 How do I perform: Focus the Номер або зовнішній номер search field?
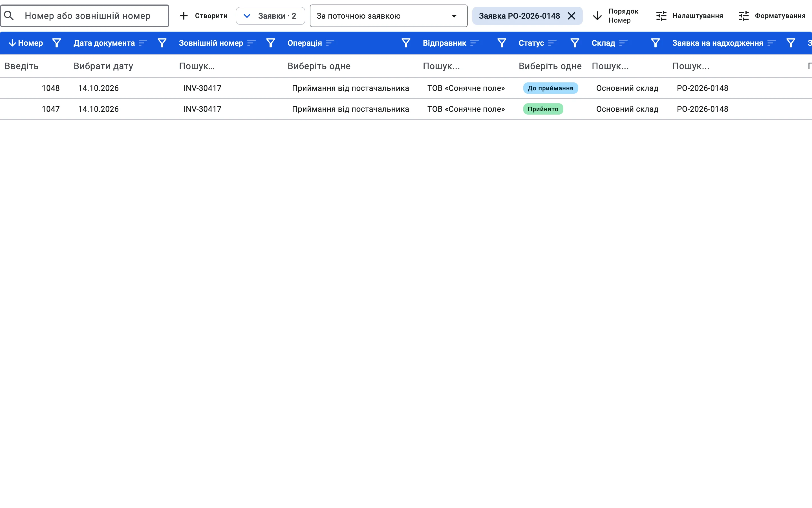coord(85,16)
